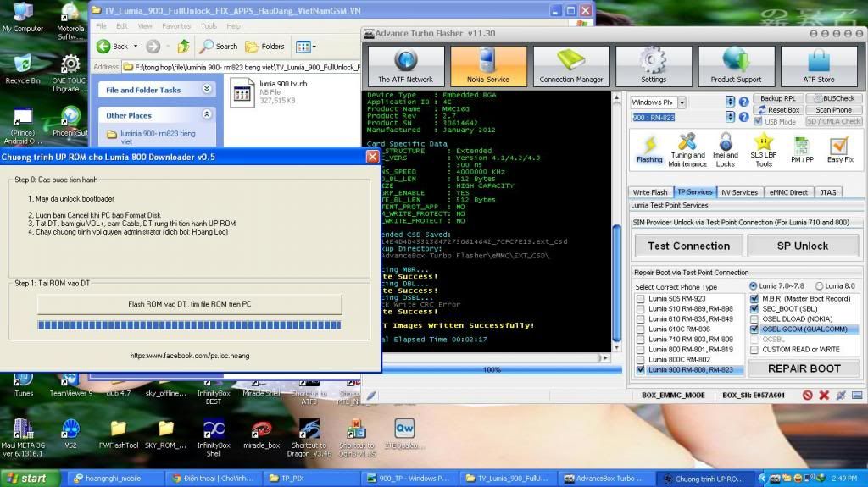Click Flash ROM vao DT button
The width and height of the screenshot is (868, 487).
tap(189, 304)
